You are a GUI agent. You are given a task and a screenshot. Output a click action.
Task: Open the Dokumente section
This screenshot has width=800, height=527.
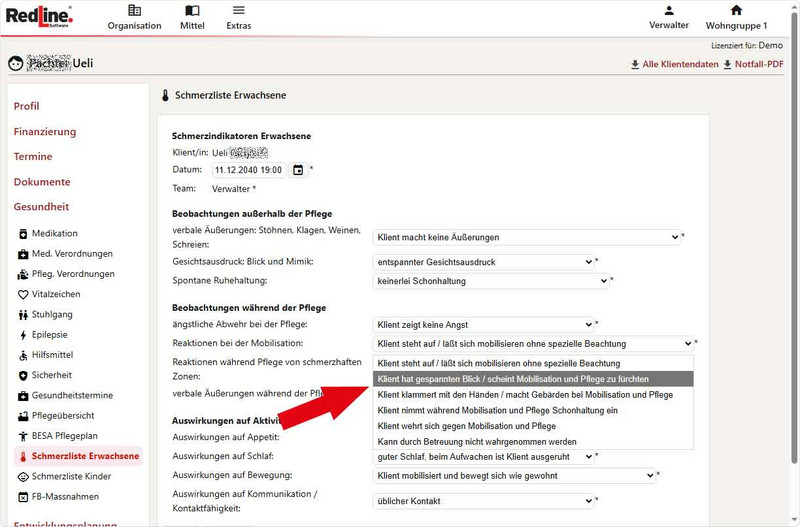(x=42, y=182)
